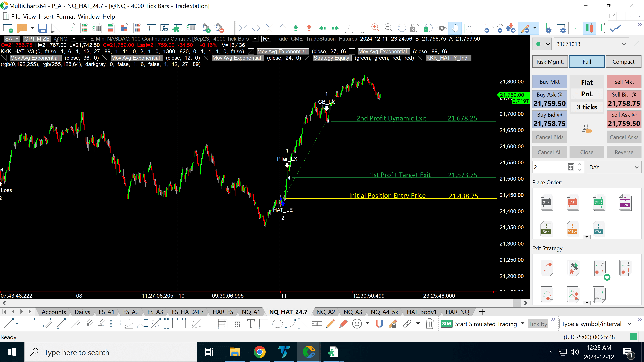Viewport: 644px width, 362px height.
Task: Toggle checkbox before first Mov Avg Exponential 27
Action: (251, 51)
